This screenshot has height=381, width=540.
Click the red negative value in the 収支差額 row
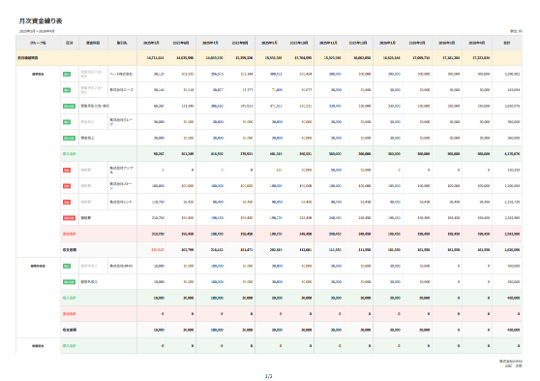click(158, 250)
